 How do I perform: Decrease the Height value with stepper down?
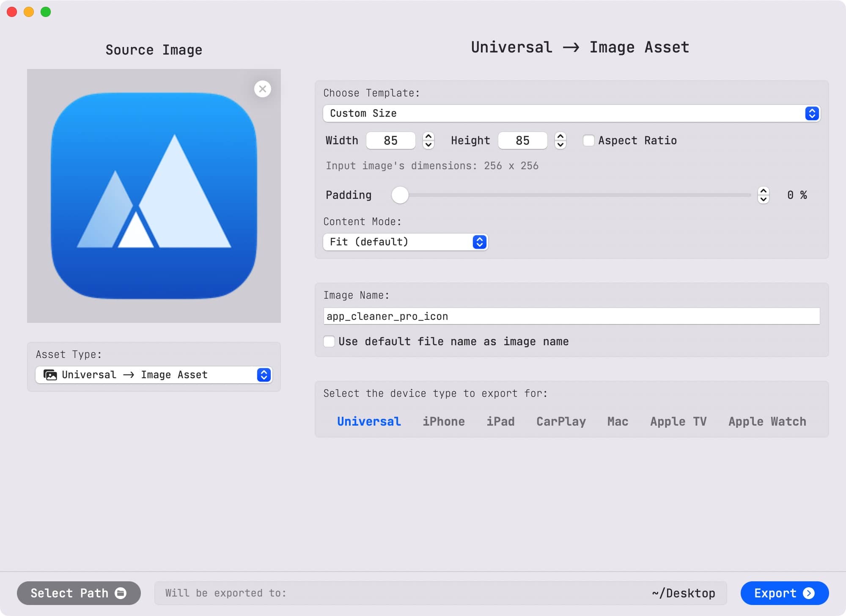(x=560, y=145)
